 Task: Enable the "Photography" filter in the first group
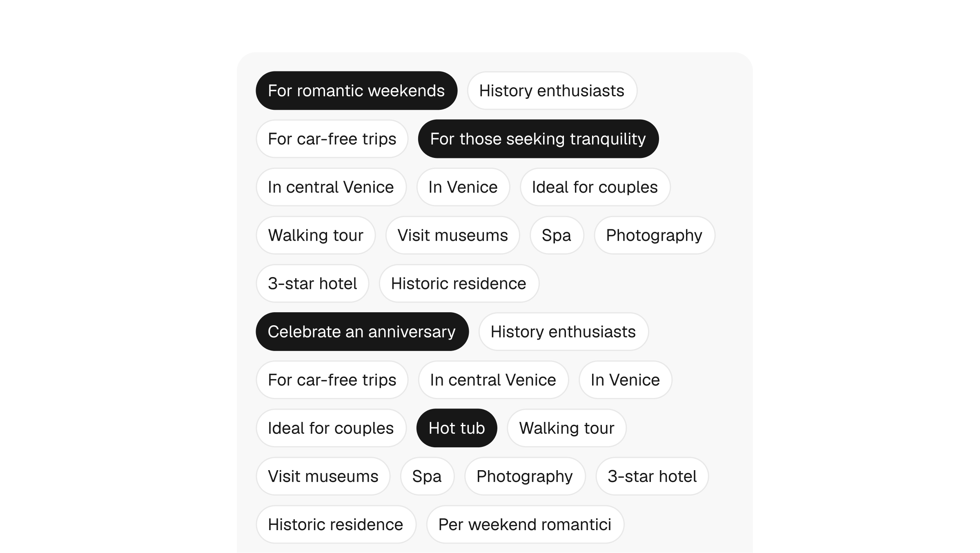click(654, 235)
